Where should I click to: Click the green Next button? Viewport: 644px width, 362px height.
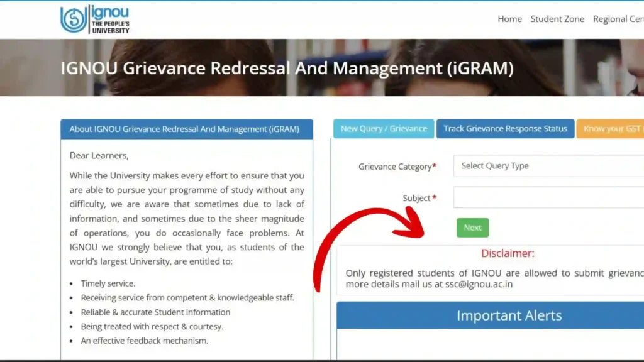click(x=472, y=228)
